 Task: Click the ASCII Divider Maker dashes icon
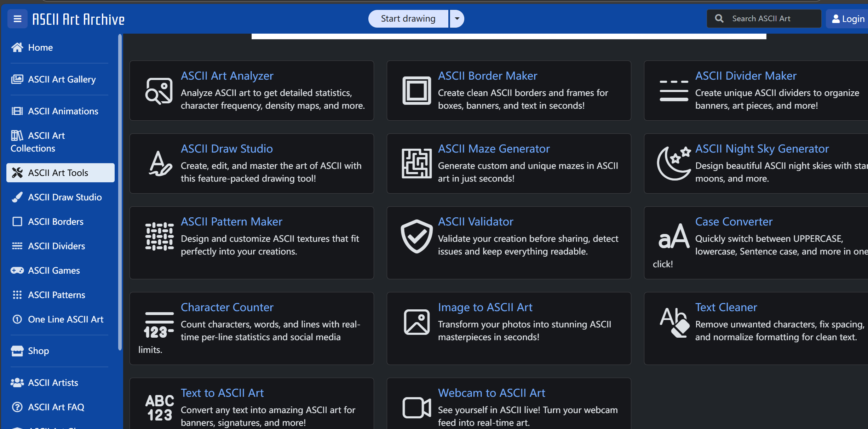674,91
